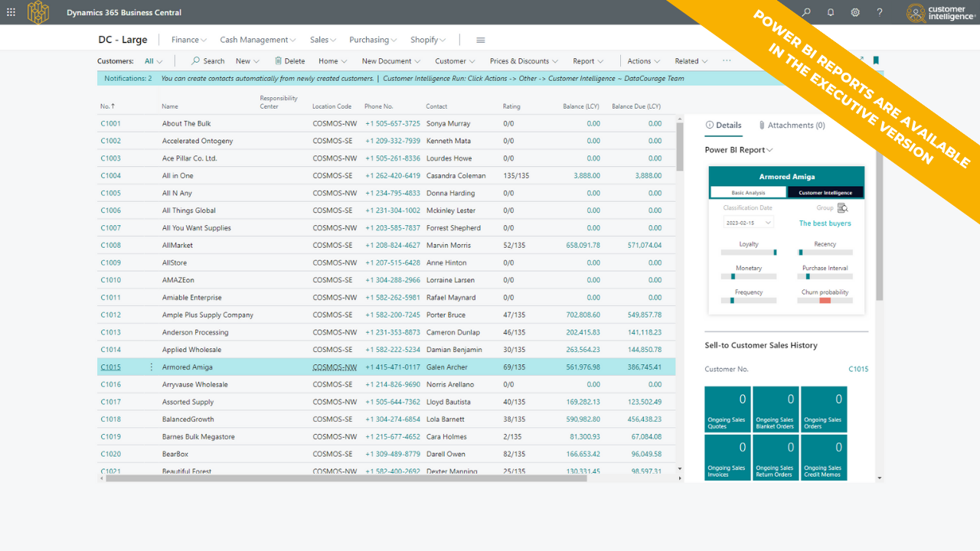
Task: Expand the Shopify menu
Action: pos(428,40)
